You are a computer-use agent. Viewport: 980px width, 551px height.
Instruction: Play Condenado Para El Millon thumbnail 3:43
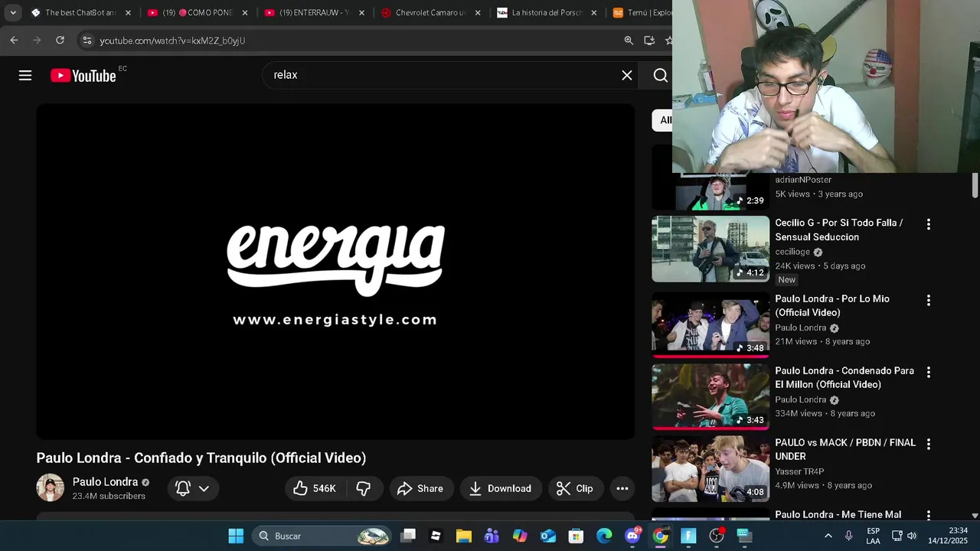coord(710,396)
